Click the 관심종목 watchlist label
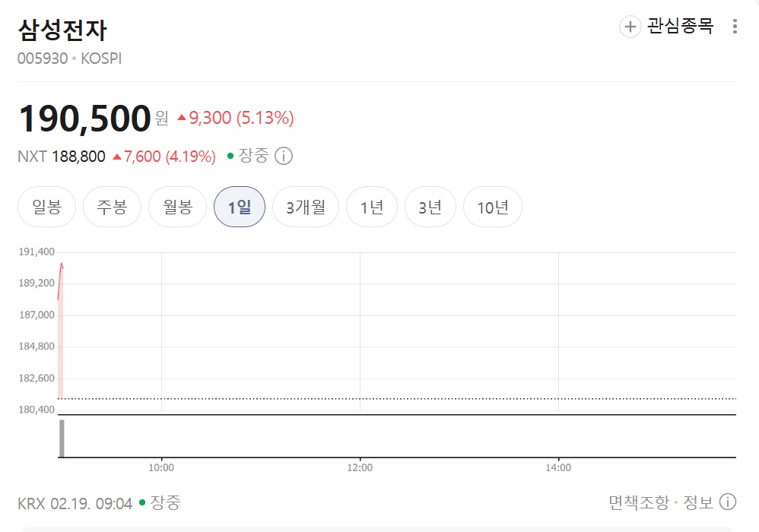Screen dimensions: 759x532 681,27
